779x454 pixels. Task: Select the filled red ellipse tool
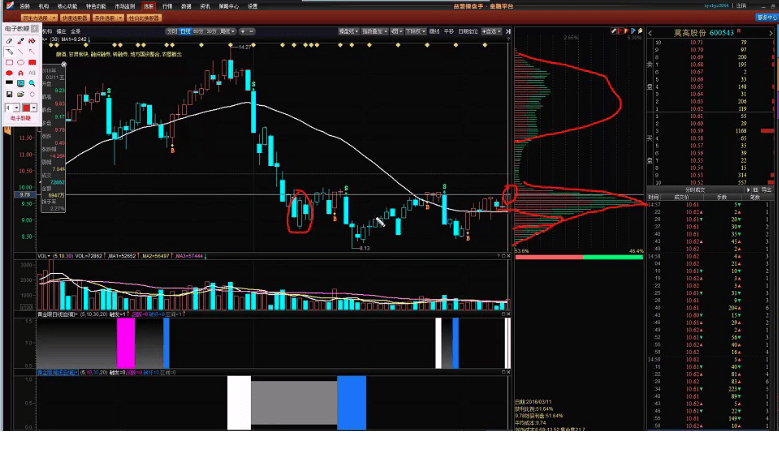pyautogui.click(x=9, y=73)
